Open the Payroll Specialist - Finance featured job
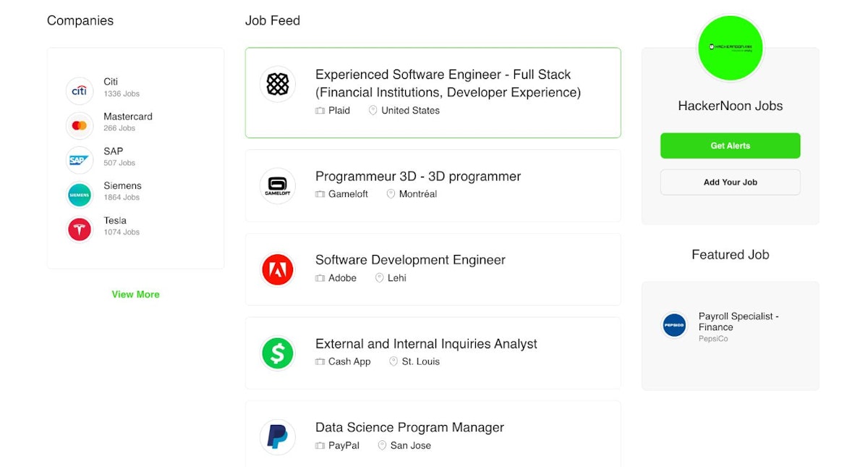The image size is (868, 467). tap(738, 321)
